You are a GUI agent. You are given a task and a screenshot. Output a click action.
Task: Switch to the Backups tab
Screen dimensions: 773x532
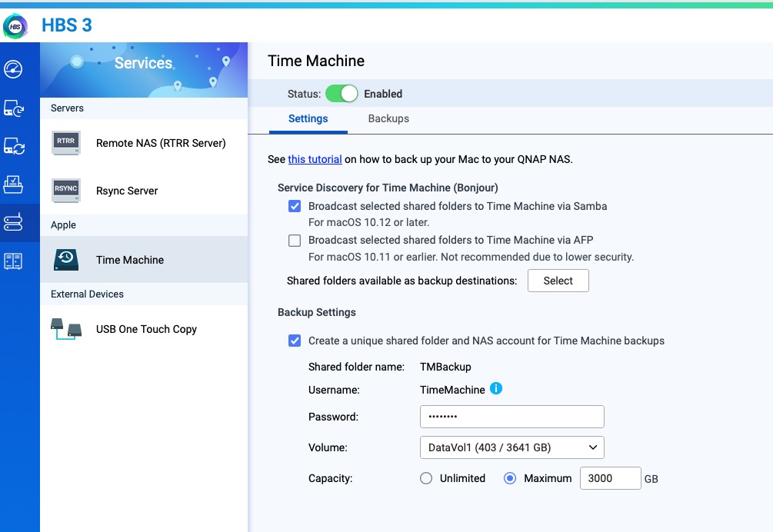point(388,118)
